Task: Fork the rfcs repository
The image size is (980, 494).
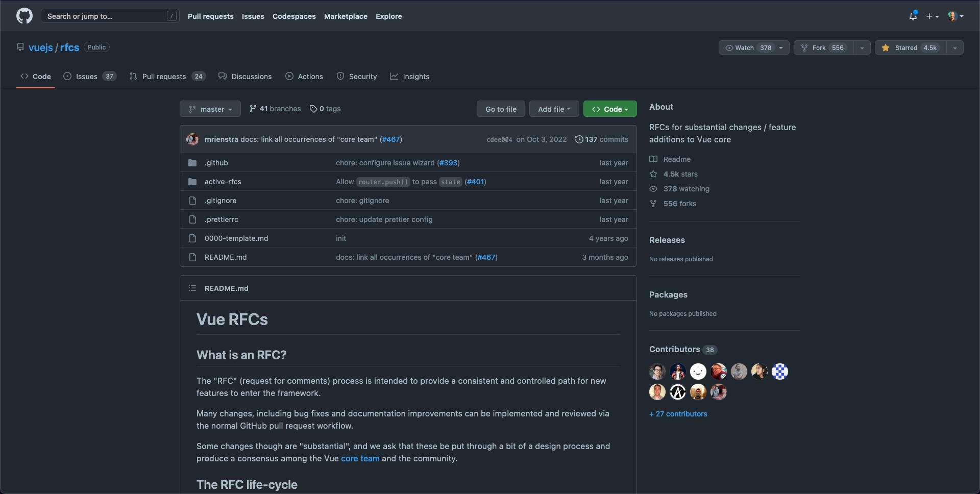Action: 824,47
